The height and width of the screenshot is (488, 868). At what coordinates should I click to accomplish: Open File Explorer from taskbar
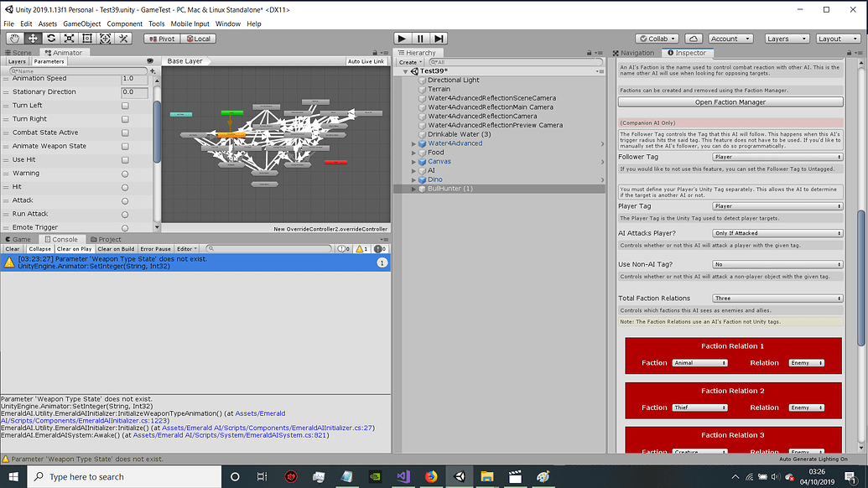[x=487, y=477]
